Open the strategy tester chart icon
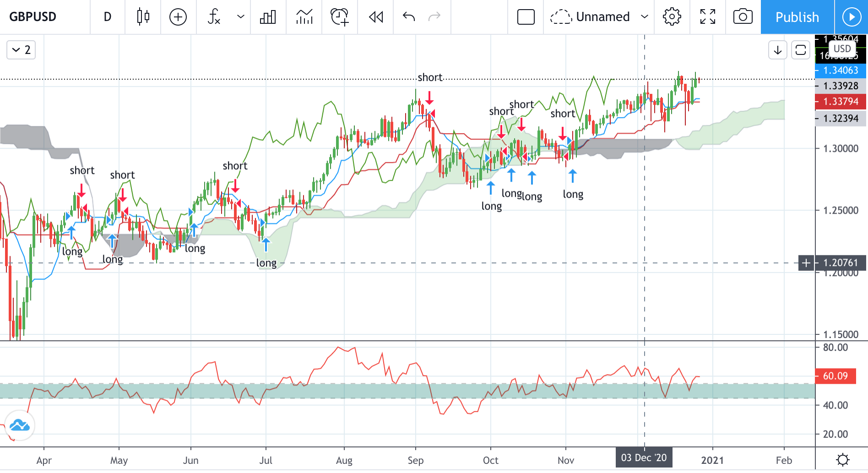 click(x=304, y=17)
